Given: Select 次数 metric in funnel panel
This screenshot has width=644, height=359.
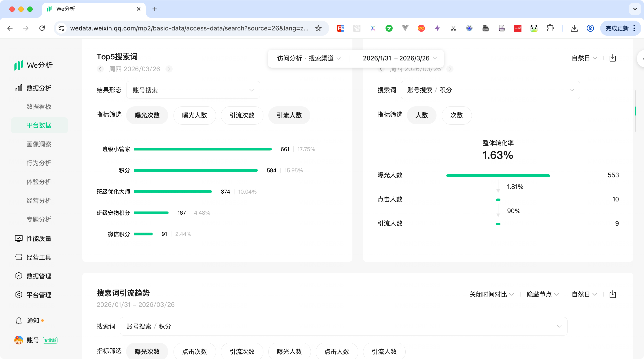Looking at the screenshot, I should click(456, 115).
